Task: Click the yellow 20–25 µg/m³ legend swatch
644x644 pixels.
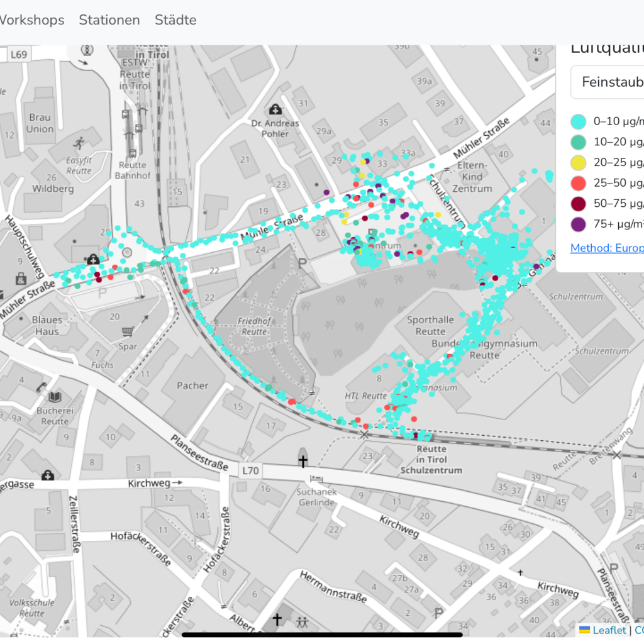Action: tap(579, 162)
